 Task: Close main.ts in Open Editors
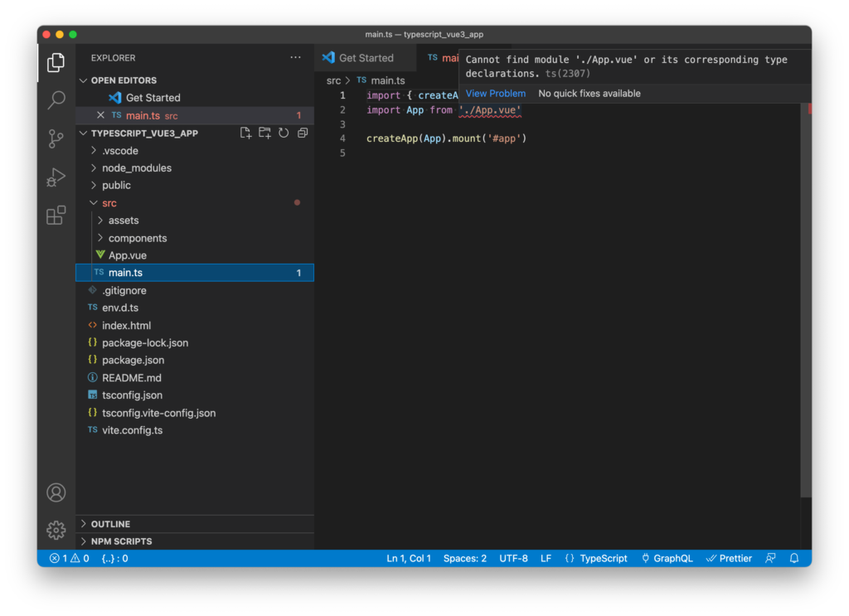coord(100,115)
